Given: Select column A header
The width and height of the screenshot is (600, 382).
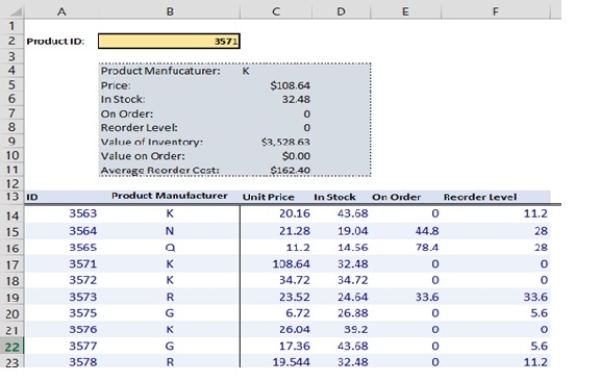Looking at the screenshot, I should pyautogui.click(x=62, y=11).
